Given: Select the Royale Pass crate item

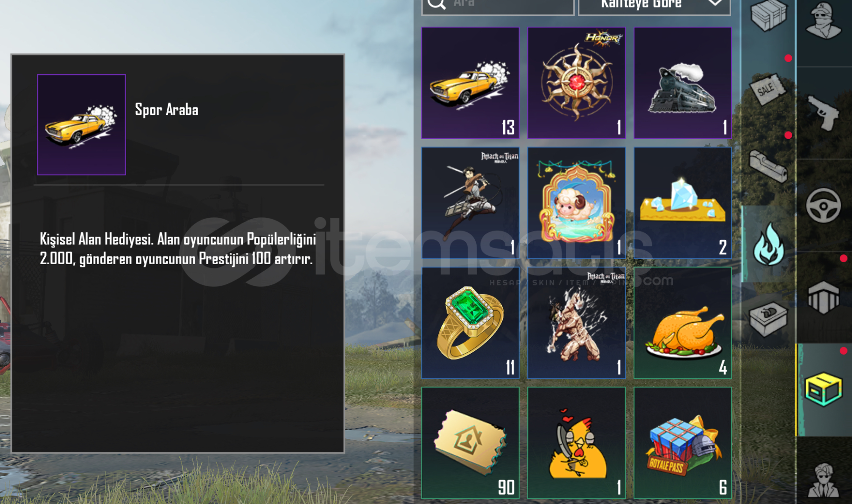Looking at the screenshot, I should tap(683, 443).
